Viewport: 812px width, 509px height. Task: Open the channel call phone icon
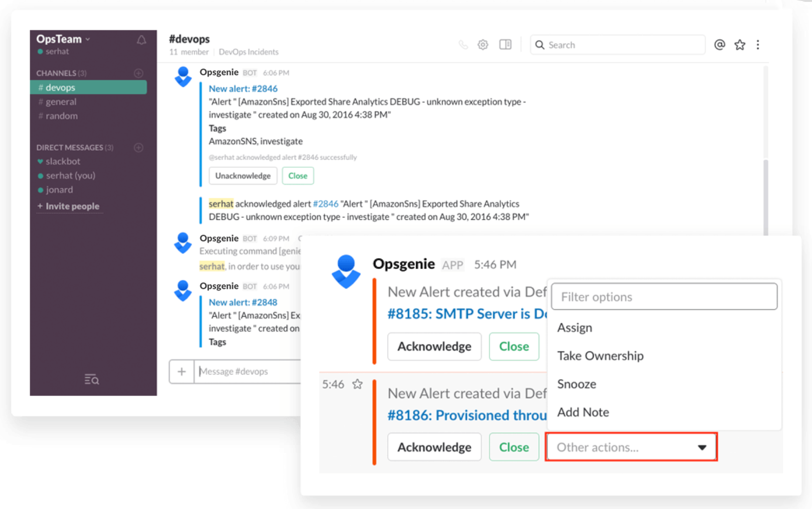click(x=463, y=44)
